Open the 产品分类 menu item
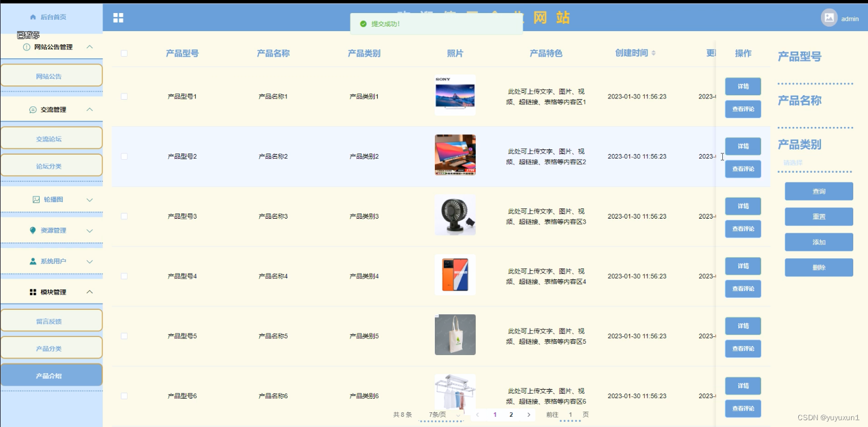Image resolution: width=868 pixels, height=427 pixels. coord(52,348)
